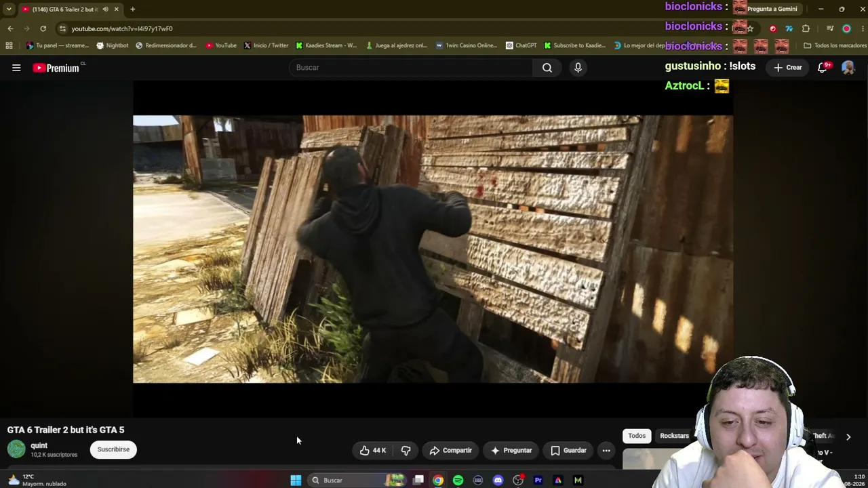Image resolution: width=868 pixels, height=488 pixels.
Task: Open Todos los marcadores folder
Action: (835, 45)
